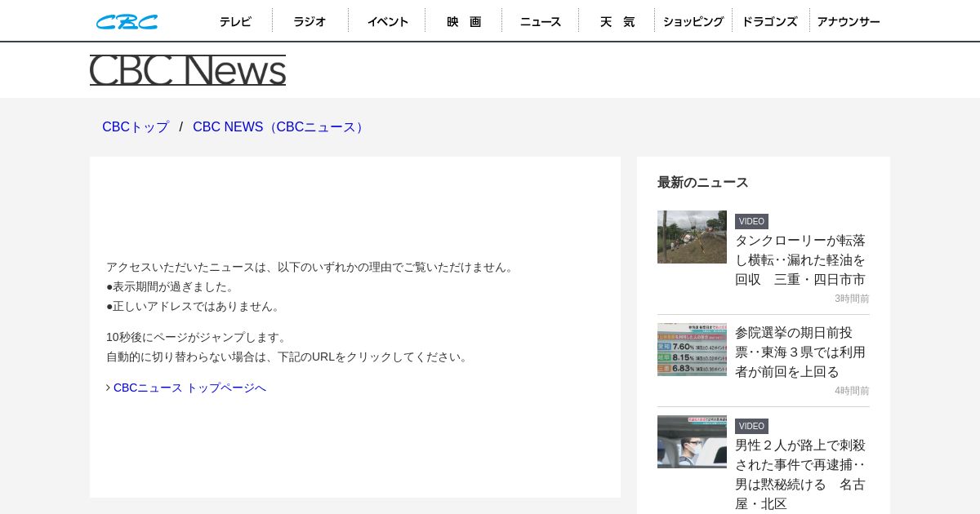Open the ラジオ menu item
Screen dimensions: 980x514
310,22
